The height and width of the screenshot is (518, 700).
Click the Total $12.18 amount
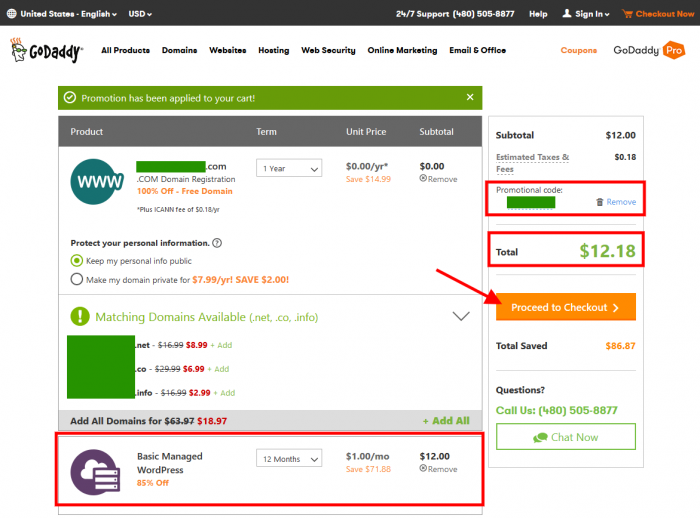pyautogui.click(x=607, y=251)
